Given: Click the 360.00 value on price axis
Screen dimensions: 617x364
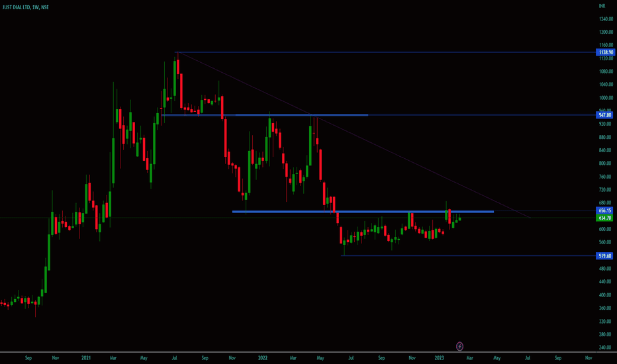Looking at the screenshot, I should point(606,308).
